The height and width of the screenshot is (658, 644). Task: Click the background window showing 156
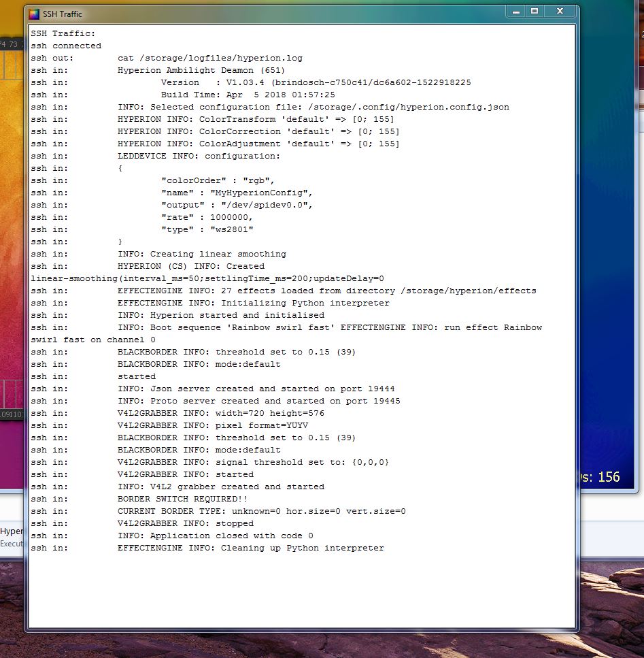pos(607,477)
